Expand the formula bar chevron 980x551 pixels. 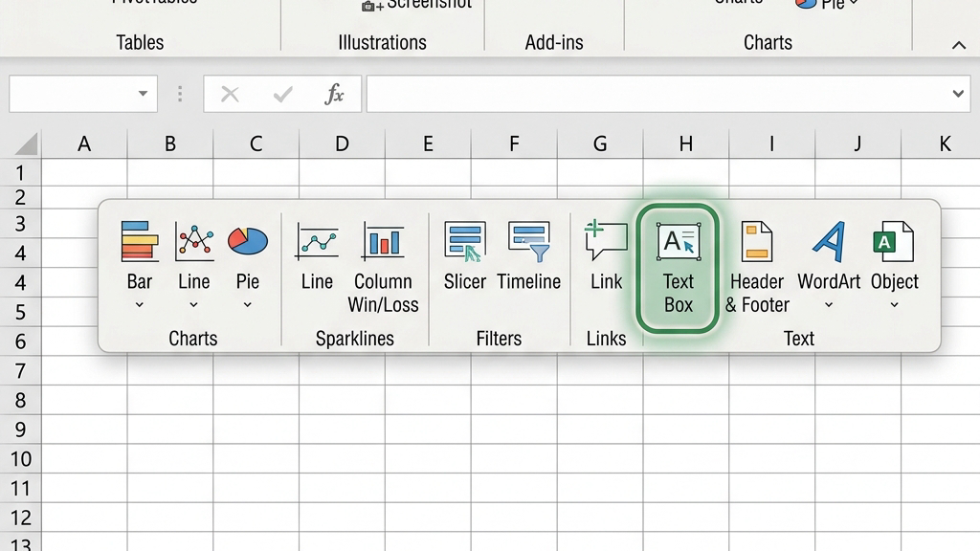(x=958, y=94)
